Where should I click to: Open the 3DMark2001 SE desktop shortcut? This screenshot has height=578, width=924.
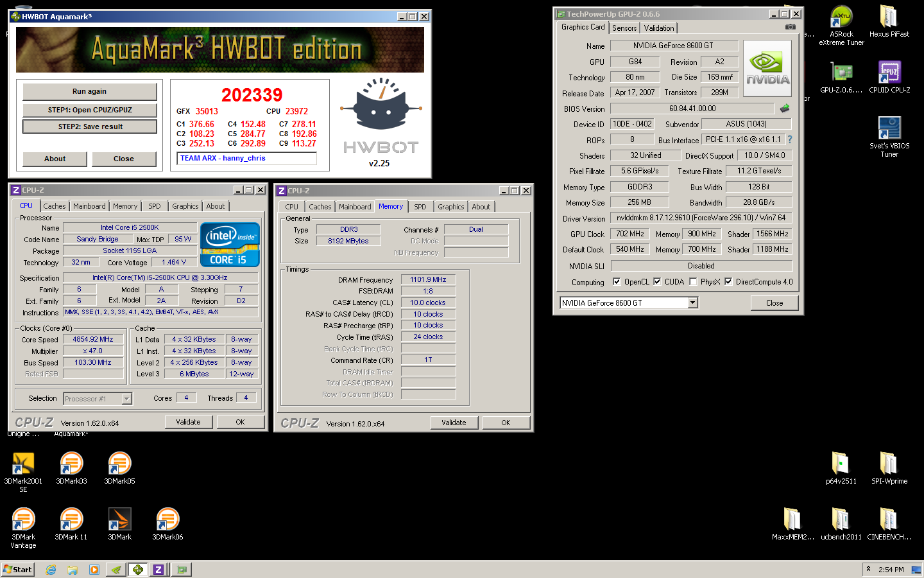pyautogui.click(x=23, y=471)
